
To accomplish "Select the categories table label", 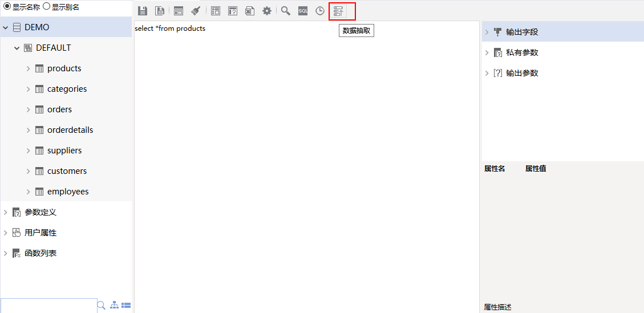I will (x=67, y=89).
